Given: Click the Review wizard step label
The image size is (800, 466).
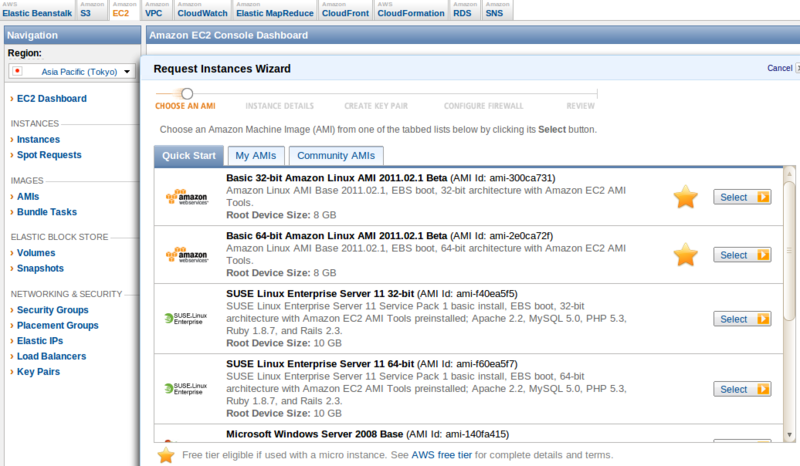Looking at the screenshot, I should [x=581, y=106].
